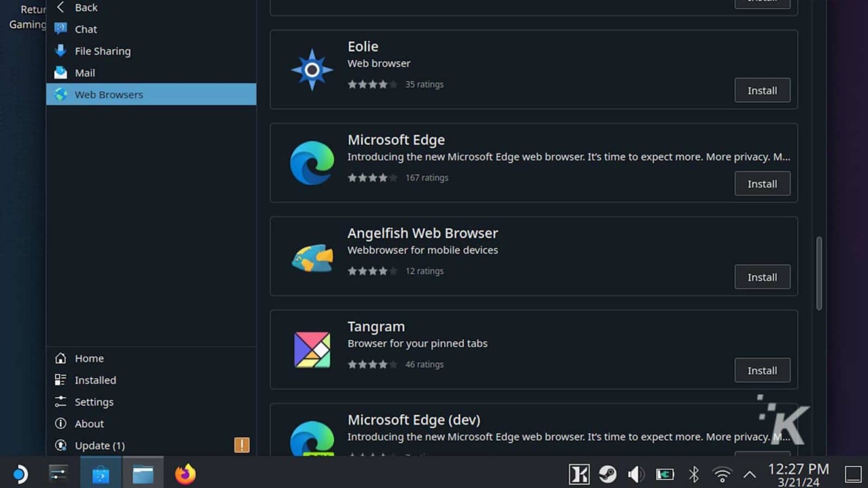Open the Eolie app title
The image size is (868, 488).
click(x=363, y=47)
